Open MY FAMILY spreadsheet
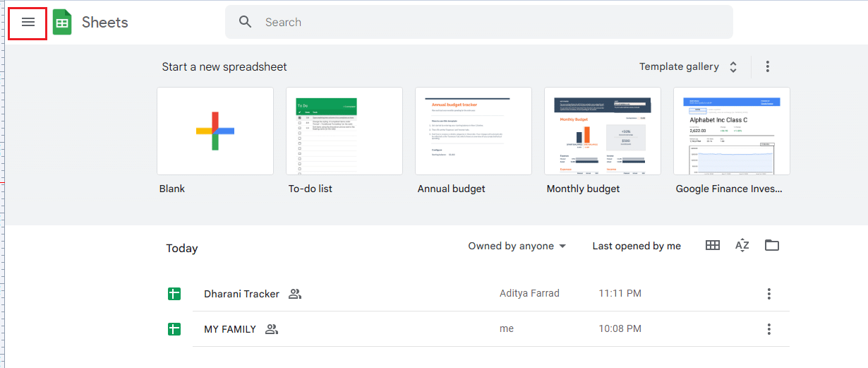The height and width of the screenshot is (368, 868). coord(230,329)
